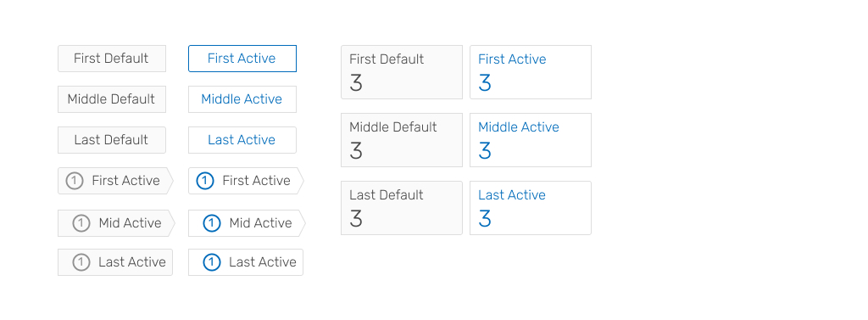Select the small Last Active tab
The height and width of the screenshot is (320, 868).
tap(242, 140)
